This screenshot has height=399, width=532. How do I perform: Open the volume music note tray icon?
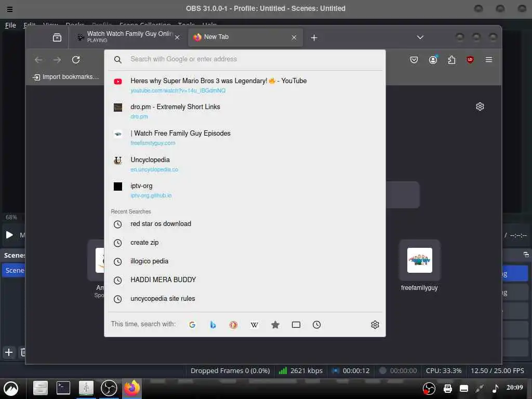point(495,388)
